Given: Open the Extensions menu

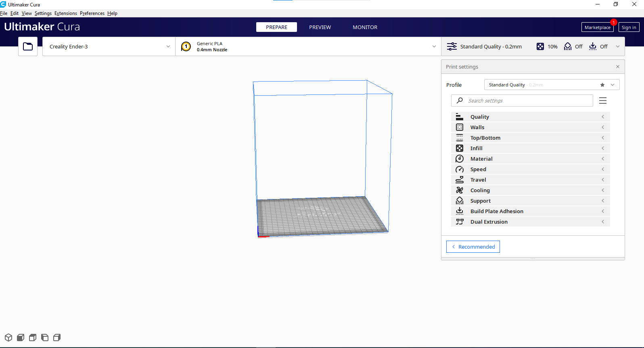Looking at the screenshot, I should [66, 13].
